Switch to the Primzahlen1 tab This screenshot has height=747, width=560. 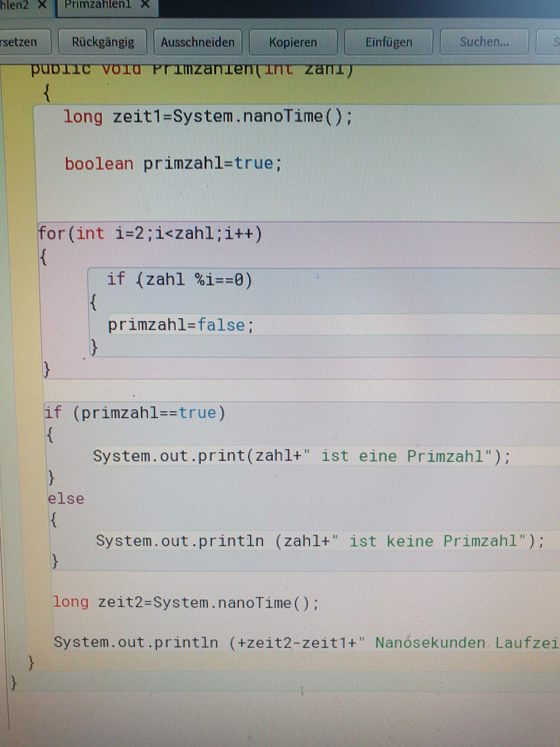(98, 5)
